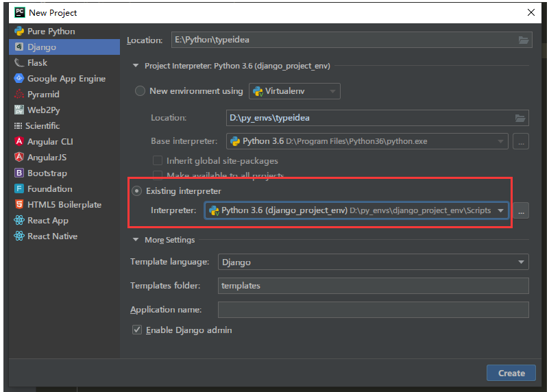This screenshot has height=392, width=549.
Task: Browse folder icon for project Location
Action: [524, 40]
